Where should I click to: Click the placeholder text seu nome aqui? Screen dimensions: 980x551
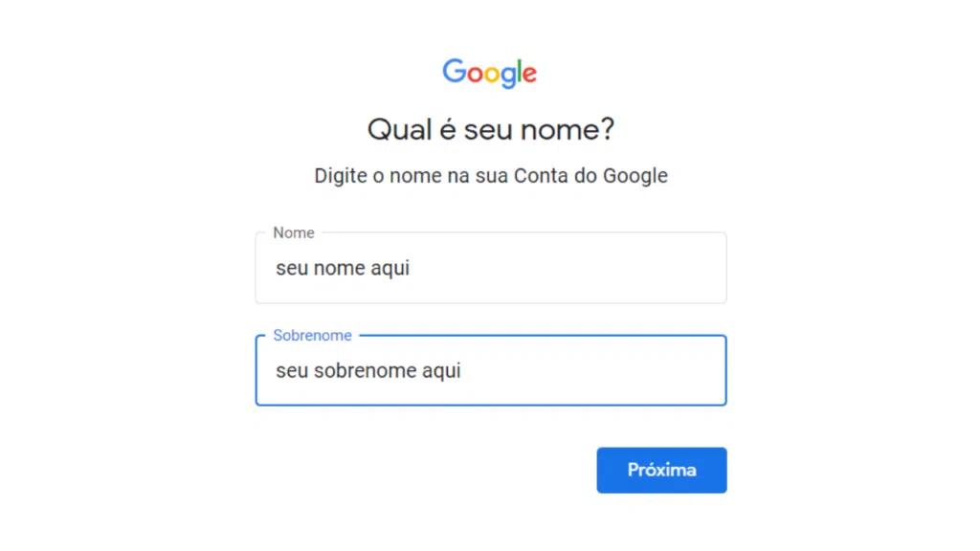[x=342, y=269]
